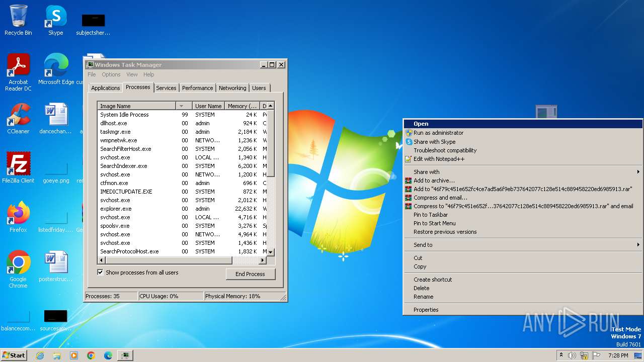The image size is (644, 362).
Task: Expand the Share with submenu
Action: click(x=523, y=172)
